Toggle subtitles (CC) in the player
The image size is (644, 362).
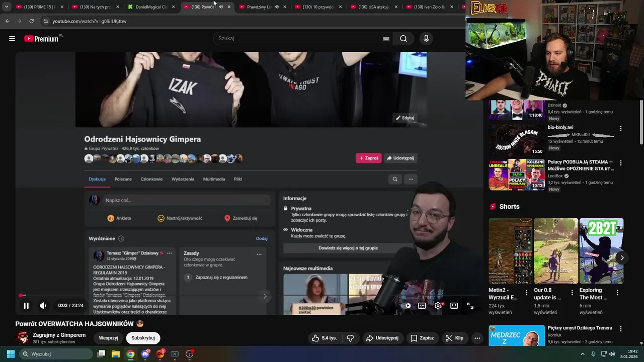pyautogui.click(x=422, y=305)
